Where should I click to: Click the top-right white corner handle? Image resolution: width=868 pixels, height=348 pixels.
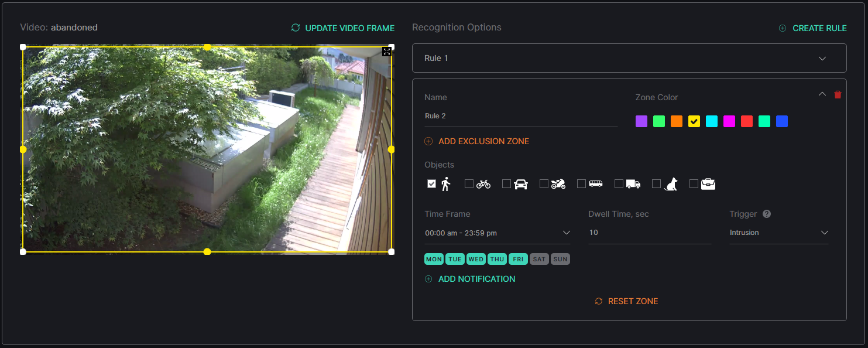392,46
